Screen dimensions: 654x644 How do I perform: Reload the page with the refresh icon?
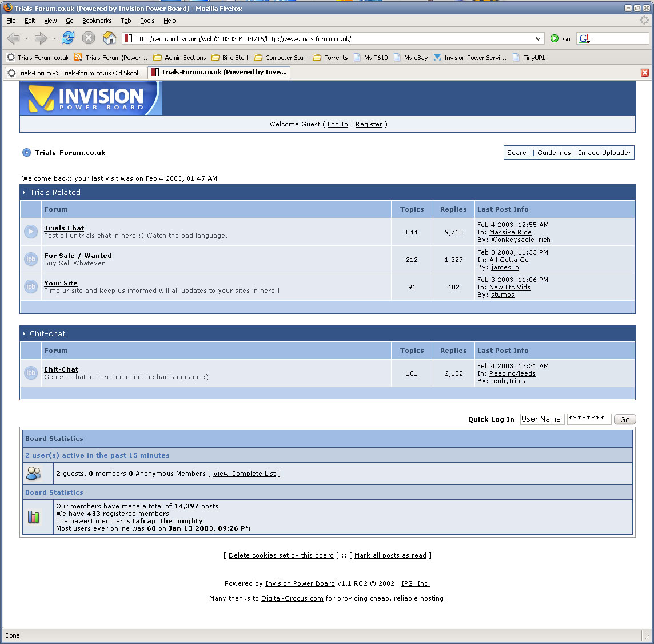tap(68, 38)
